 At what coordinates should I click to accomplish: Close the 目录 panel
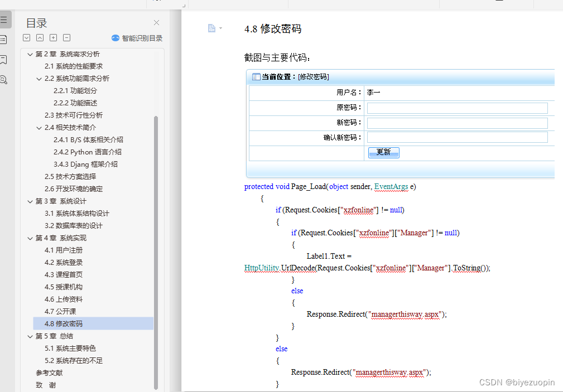pyautogui.click(x=157, y=23)
